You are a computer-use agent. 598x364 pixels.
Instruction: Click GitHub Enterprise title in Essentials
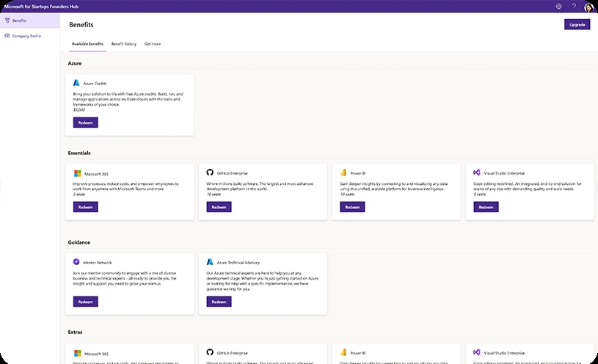tap(233, 173)
